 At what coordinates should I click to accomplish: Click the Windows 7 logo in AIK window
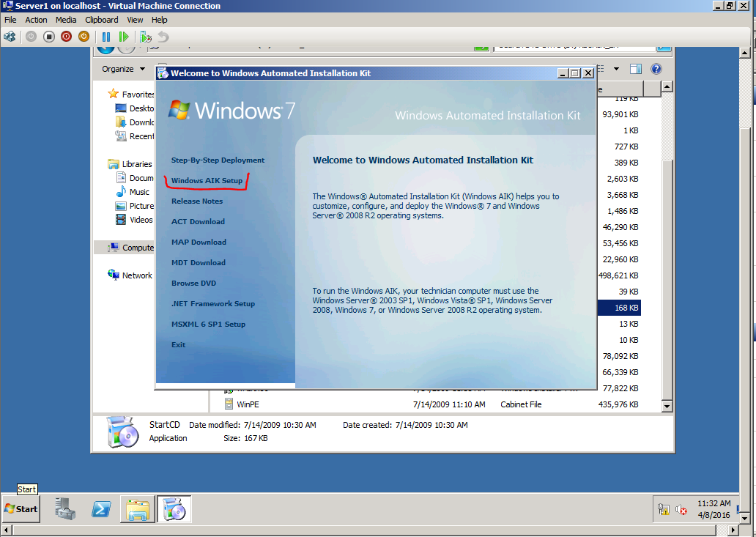coord(231,111)
